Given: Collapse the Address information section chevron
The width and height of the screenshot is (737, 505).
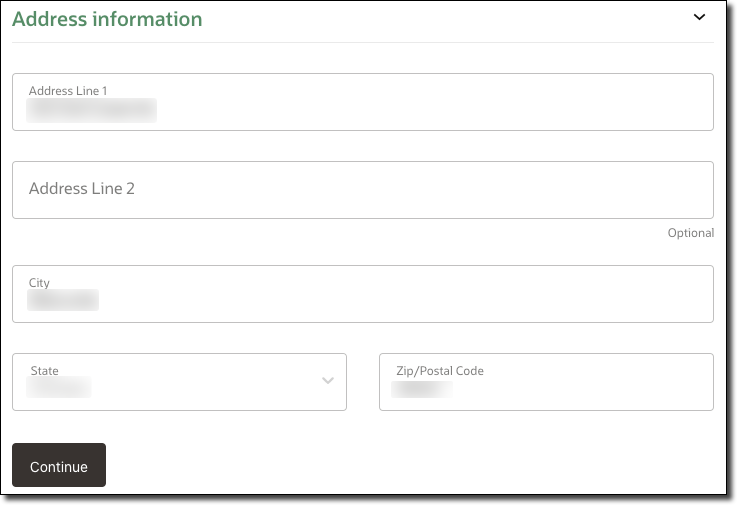Looking at the screenshot, I should (699, 17).
